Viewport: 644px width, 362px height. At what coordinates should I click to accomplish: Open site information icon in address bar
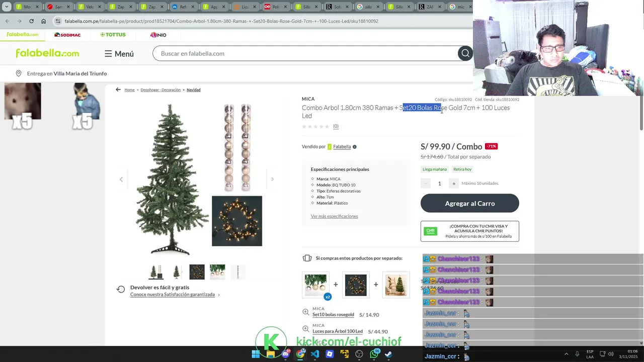pyautogui.click(x=58, y=21)
